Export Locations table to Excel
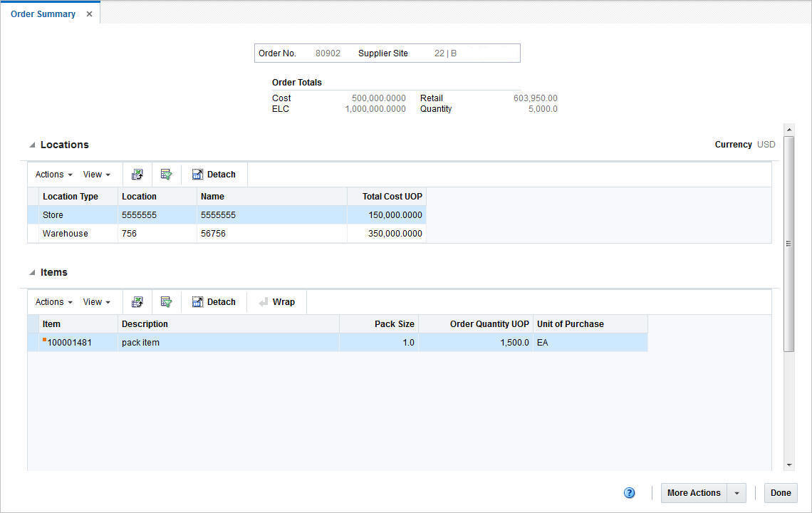The height and width of the screenshot is (513, 812). click(137, 174)
